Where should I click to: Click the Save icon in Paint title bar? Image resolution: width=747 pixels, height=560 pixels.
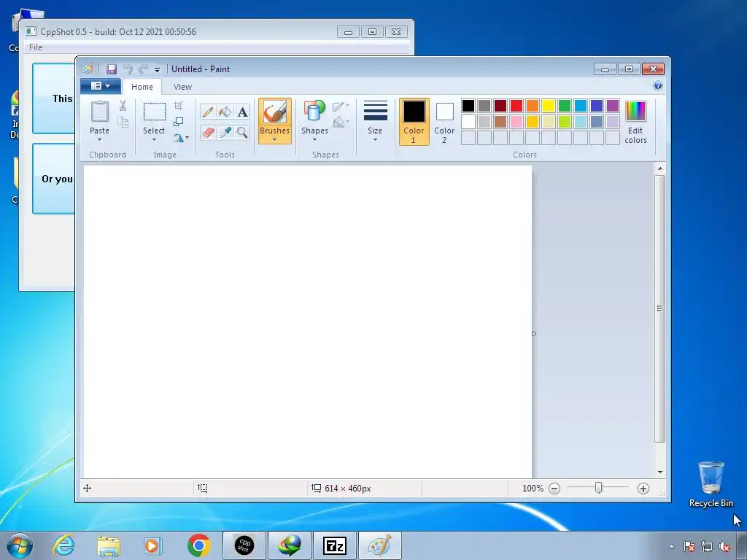pyautogui.click(x=112, y=69)
